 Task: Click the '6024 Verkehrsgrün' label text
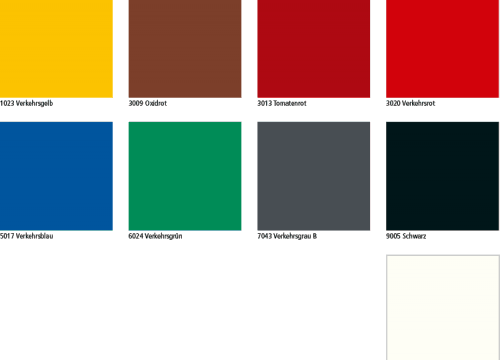tap(155, 236)
